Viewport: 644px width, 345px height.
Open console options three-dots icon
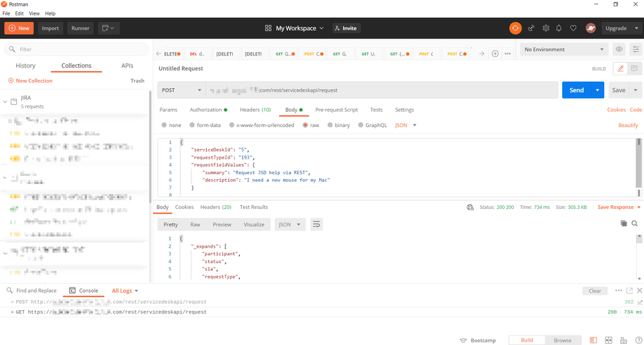pyautogui.click(x=618, y=290)
